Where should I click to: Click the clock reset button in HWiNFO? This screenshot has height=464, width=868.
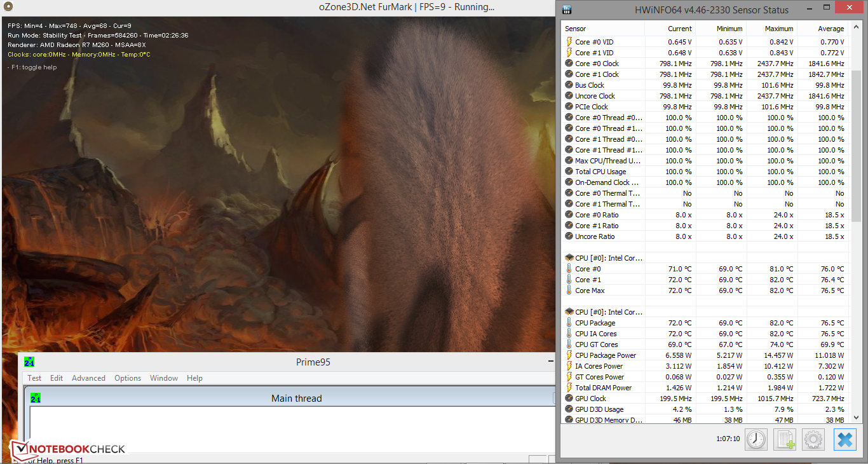pos(756,439)
